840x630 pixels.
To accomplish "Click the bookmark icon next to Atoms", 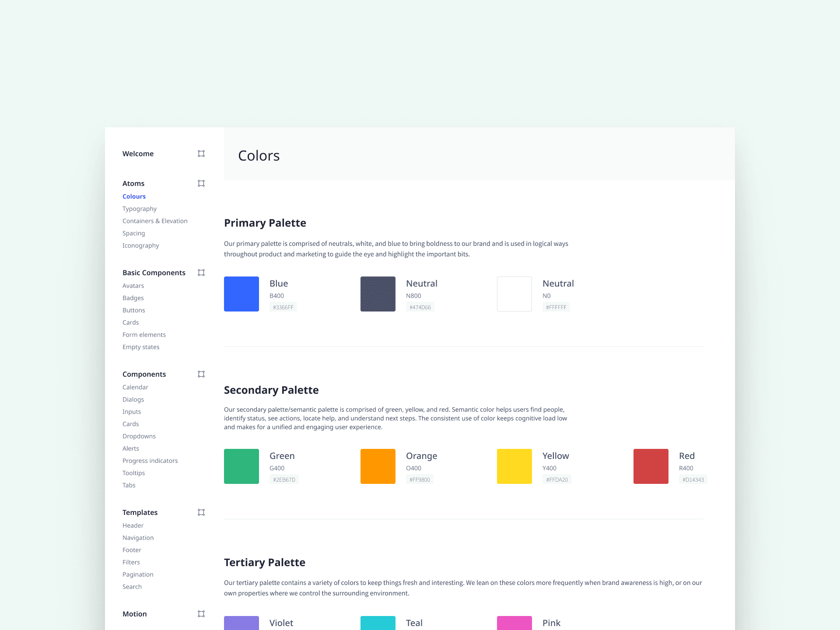I will pos(201,183).
